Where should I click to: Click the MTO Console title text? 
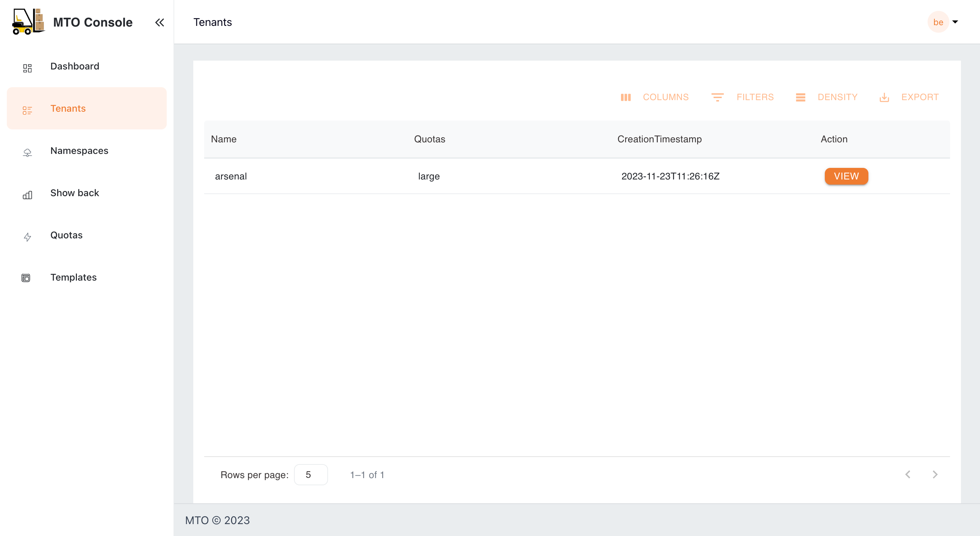coord(93,22)
